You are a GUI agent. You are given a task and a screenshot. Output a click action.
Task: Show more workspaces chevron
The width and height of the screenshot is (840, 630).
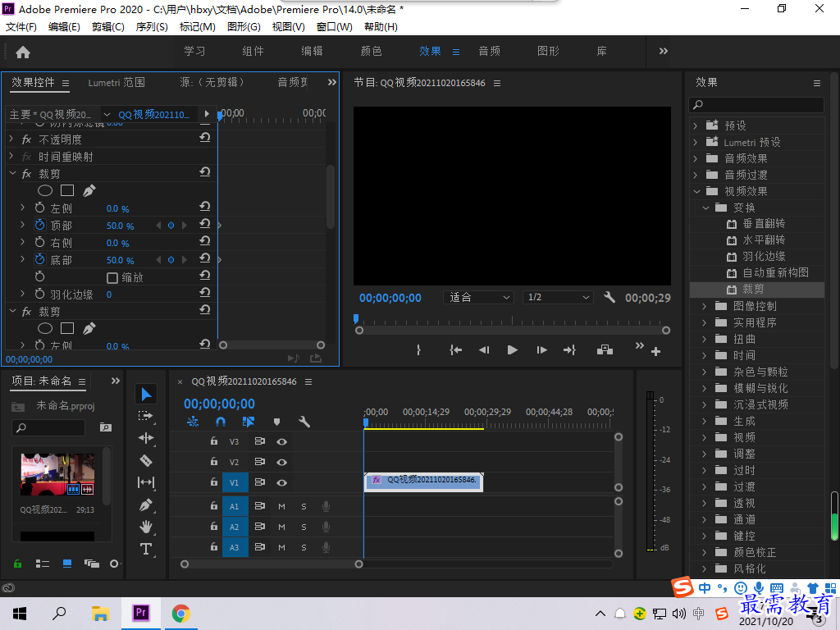pyautogui.click(x=663, y=51)
